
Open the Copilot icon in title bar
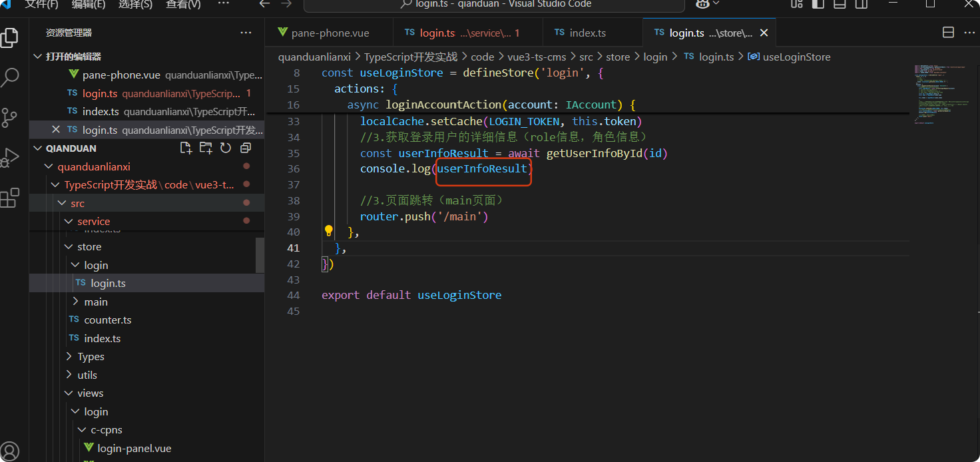tap(702, 4)
